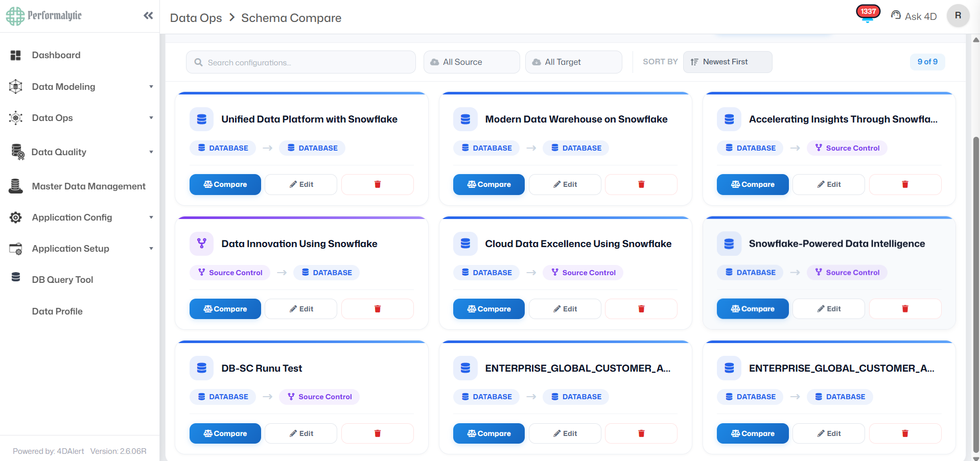The height and width of the screenshot is (461, 980).
Task: Delete Data Innovation Using Snowflake
Action: pos(378,309)
